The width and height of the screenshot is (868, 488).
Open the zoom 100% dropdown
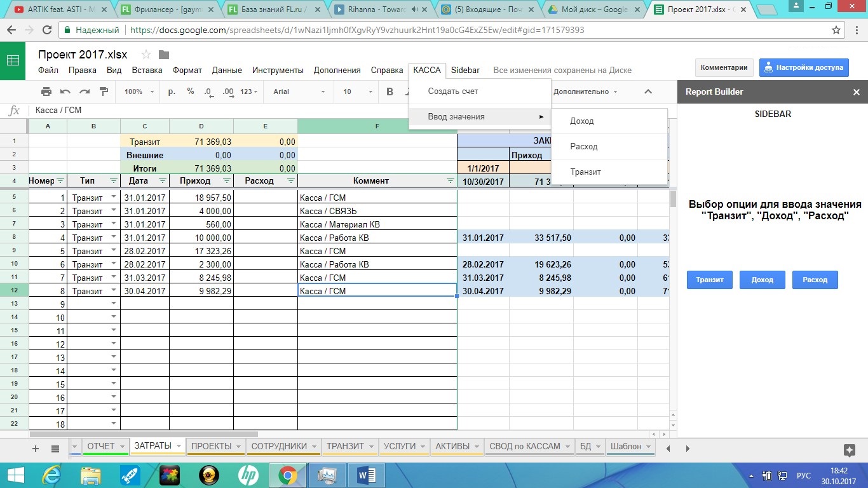pyautogui.click(x=139, y=91)
